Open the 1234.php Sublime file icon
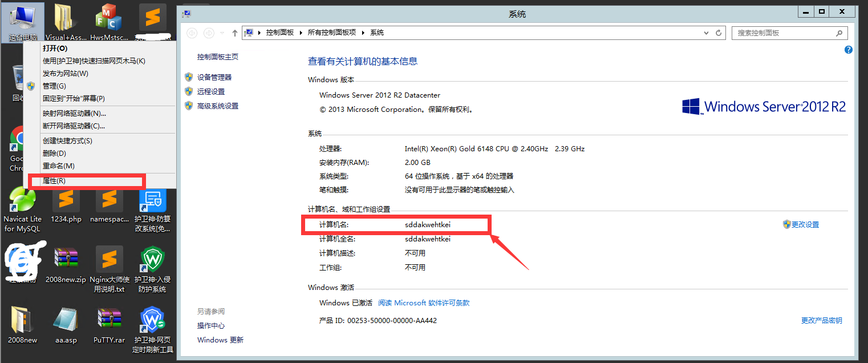 (x=66, y=200)
